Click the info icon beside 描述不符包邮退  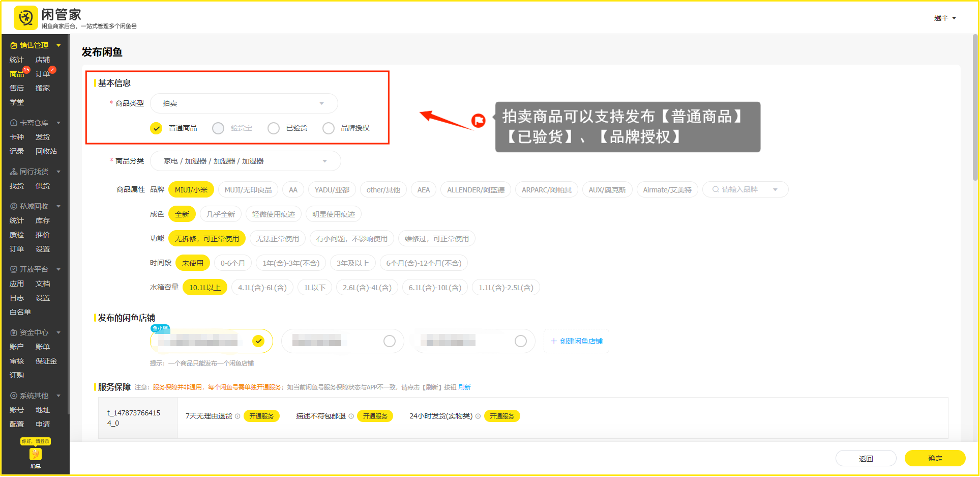351,416
